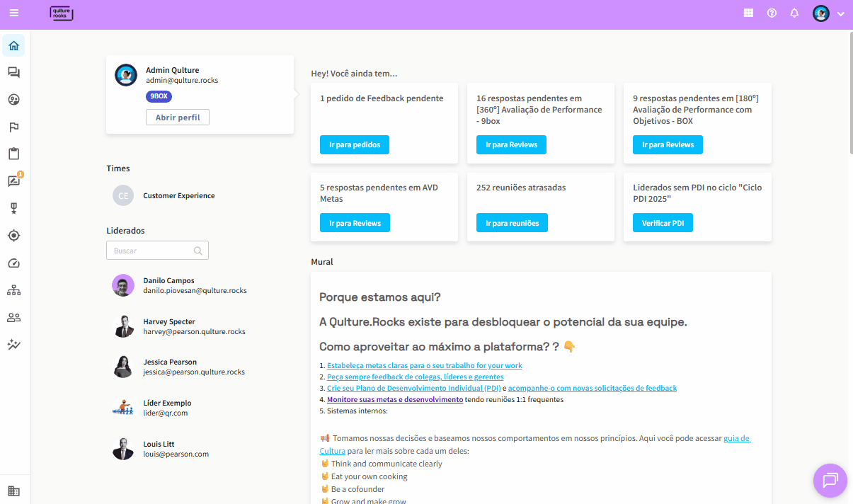The width and height of the screenshot is (853, 504).
Task: Open the chat bubbles sidebar icon
Action: click(x=13, y=72)
